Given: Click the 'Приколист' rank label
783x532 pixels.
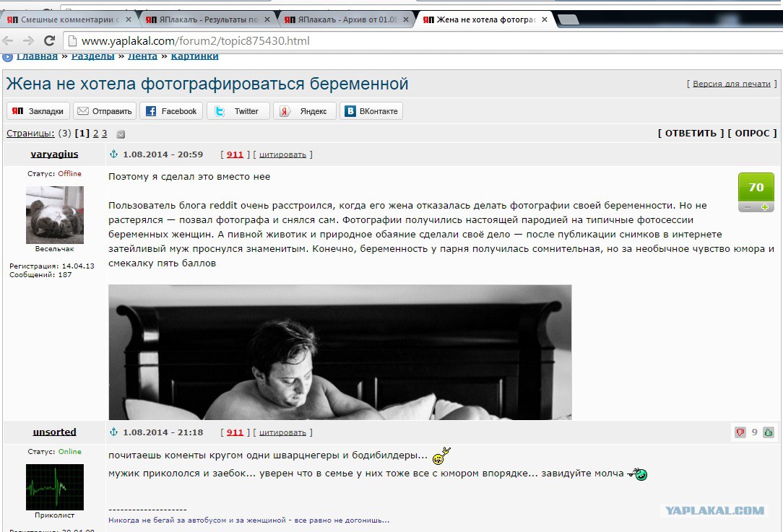Looking at the screenshot, I should click(x=54, y=515).
